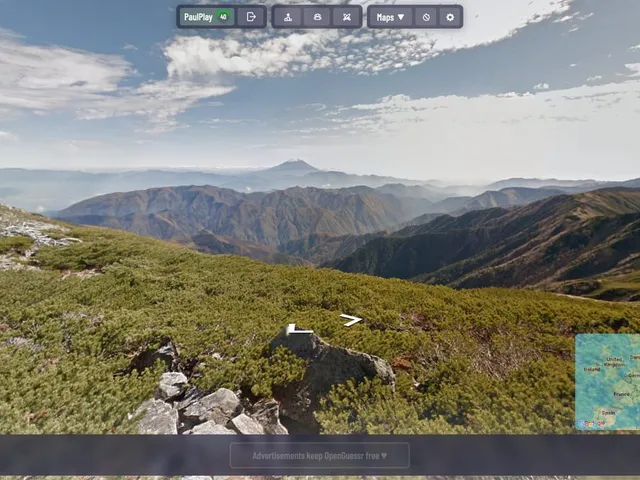Move along the left navigation arrow
The width and height of the screenshot is (640, 480).
pyautogui.click(x=299, y=329)
